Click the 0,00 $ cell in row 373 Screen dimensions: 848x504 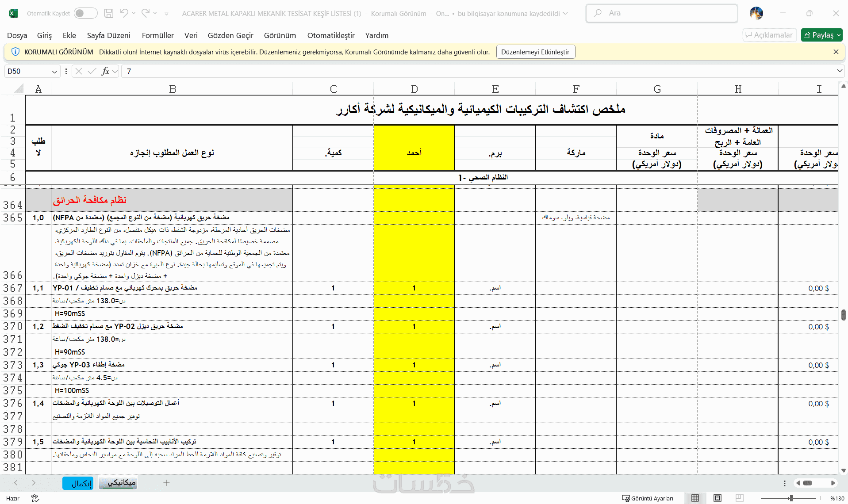click(808, 365)
